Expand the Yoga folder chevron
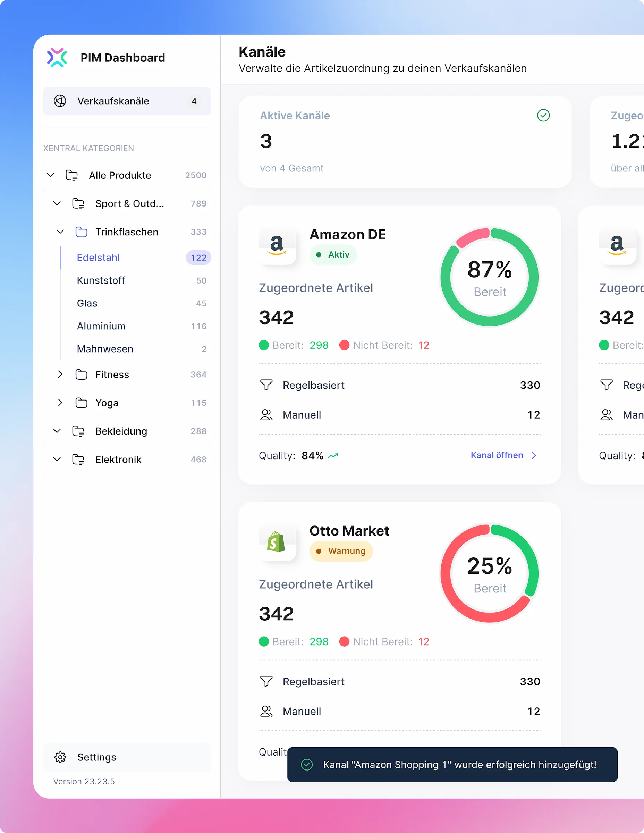Viewport: 644px width, 833px height. point(60,402)
